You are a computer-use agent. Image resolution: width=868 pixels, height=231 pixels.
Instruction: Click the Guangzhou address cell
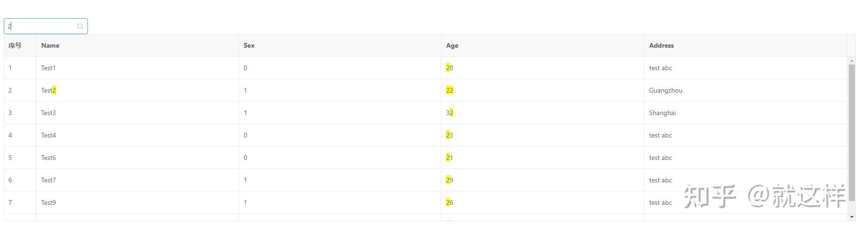(x=665, y=90)
